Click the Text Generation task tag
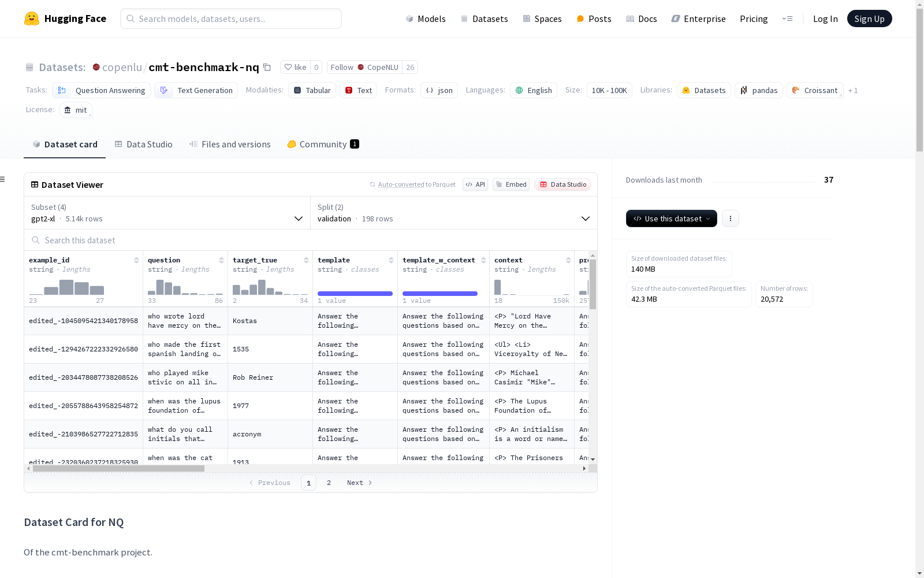 [196, 90]
